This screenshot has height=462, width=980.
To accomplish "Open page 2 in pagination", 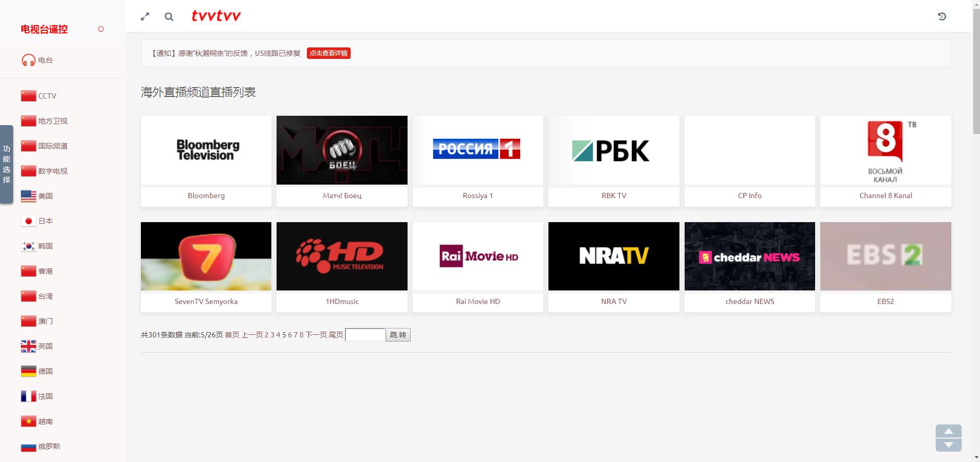I will (x=267, y=335).
